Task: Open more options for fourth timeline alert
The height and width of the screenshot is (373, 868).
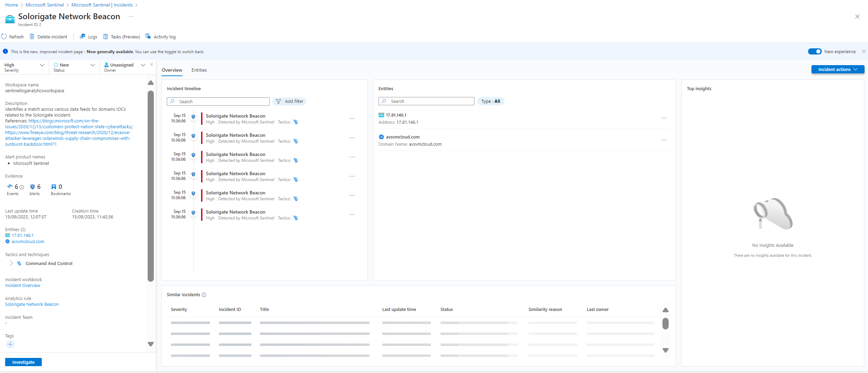Action: click(x=352, y=176)
